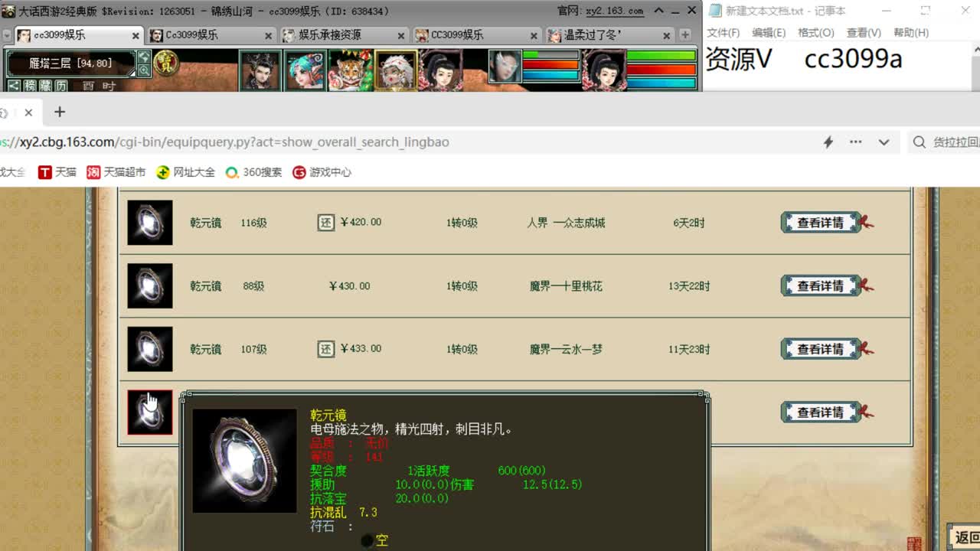Click the male warrior character portrait
980x551 pixels.
coord(260,70)
